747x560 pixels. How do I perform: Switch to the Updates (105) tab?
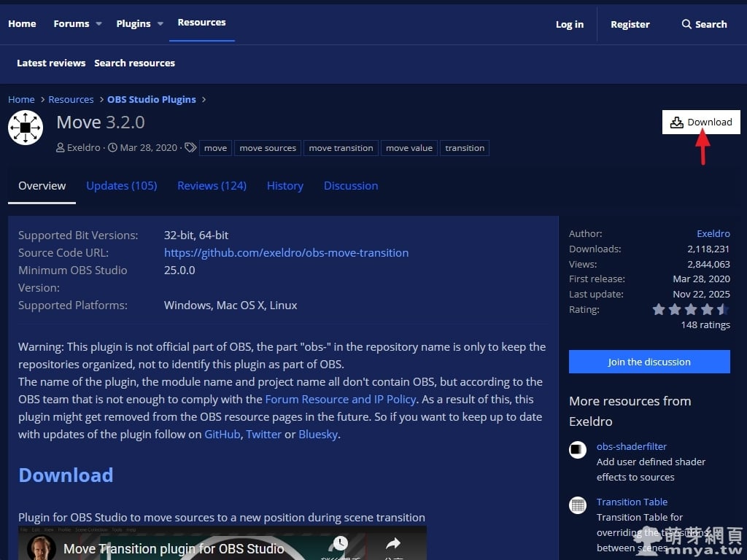(x=121, y=186)
